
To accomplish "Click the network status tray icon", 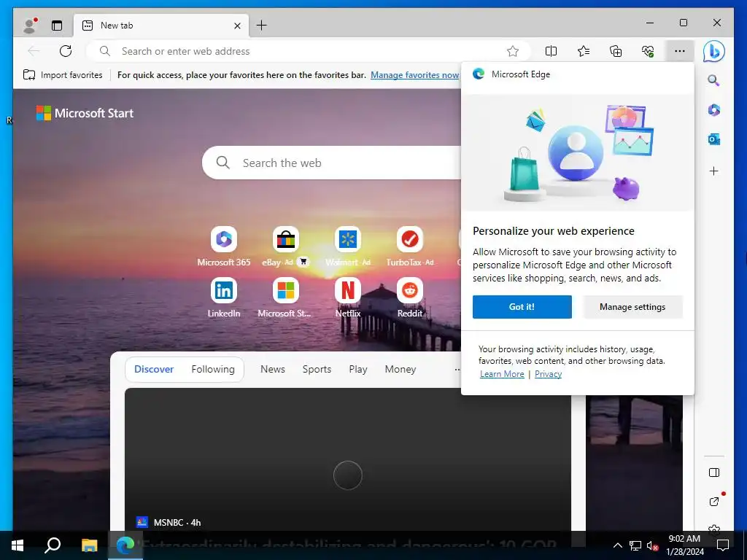I will [x=635, y=545].
